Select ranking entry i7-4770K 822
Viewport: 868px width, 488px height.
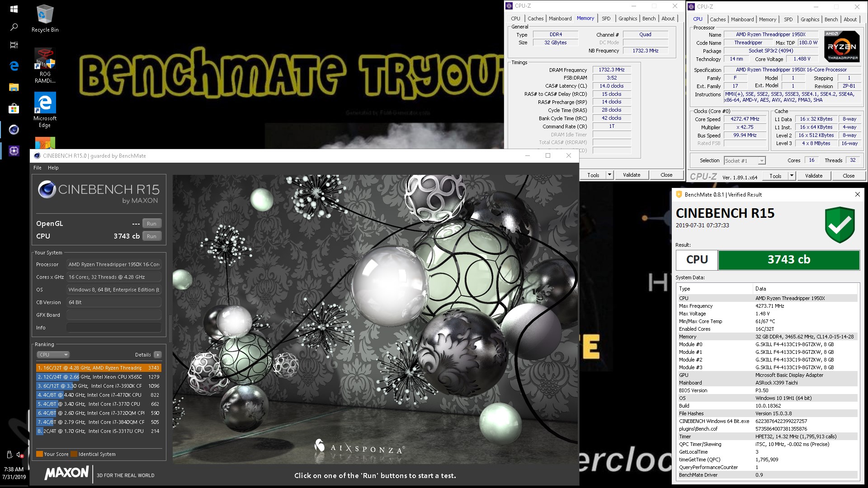(x=99, y=395)
